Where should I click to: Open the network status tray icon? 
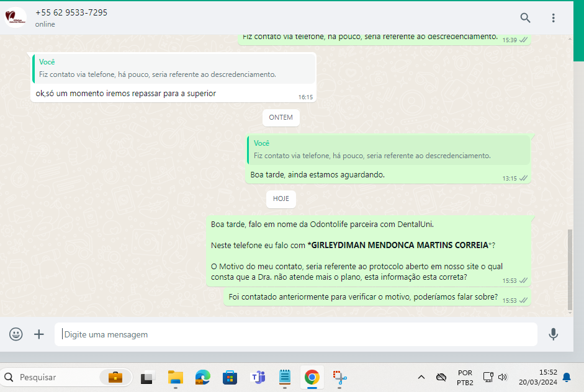pos(488,377)
